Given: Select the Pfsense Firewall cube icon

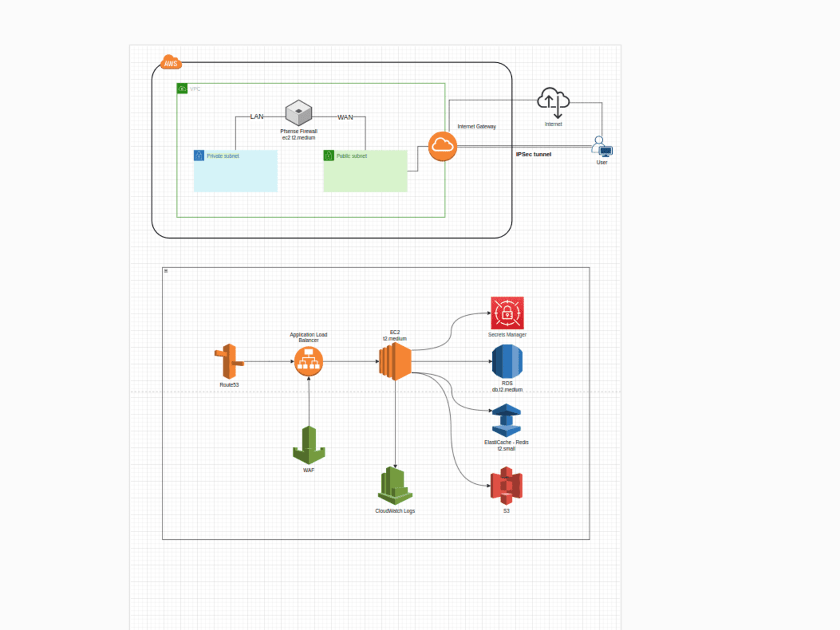Looking at the screenshot, I should [x=298, y=113].
